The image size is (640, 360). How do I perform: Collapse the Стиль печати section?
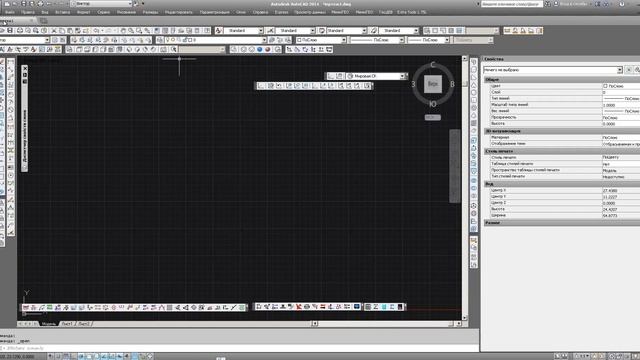(562, 151)
